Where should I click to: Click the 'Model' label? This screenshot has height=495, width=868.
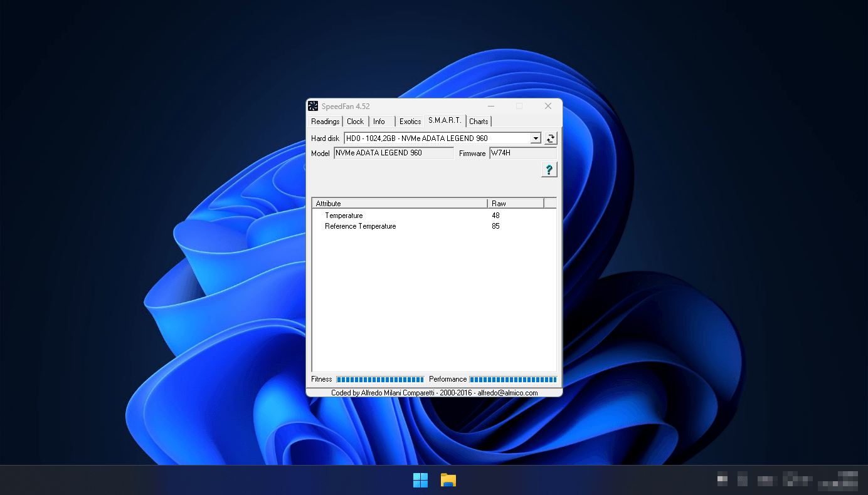click(x=320, y=154)
